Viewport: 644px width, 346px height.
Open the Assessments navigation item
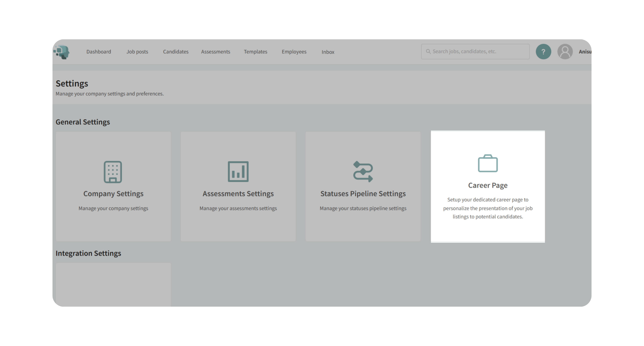coord(216,52)
